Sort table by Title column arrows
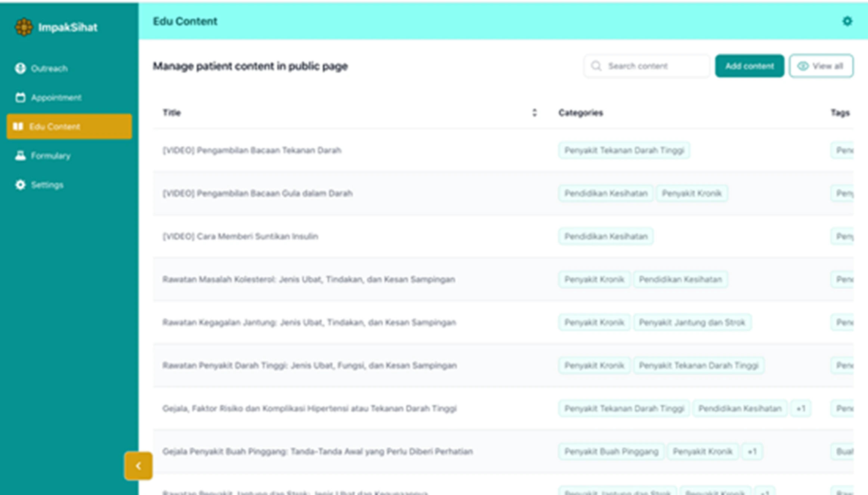Screen dimensions: 868x495 tap(534, 113)
